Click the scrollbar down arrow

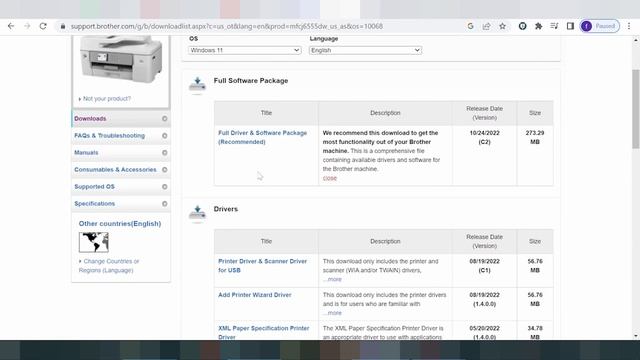tap(636, 336)
